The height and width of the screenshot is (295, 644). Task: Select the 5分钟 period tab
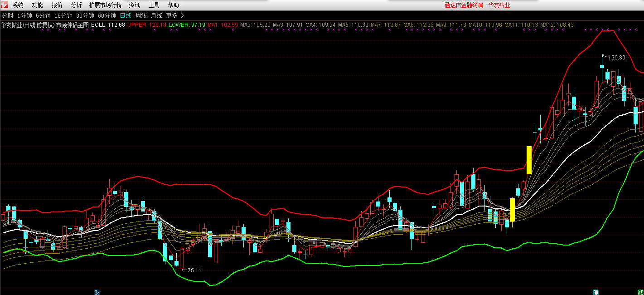(x=43, y=15)
